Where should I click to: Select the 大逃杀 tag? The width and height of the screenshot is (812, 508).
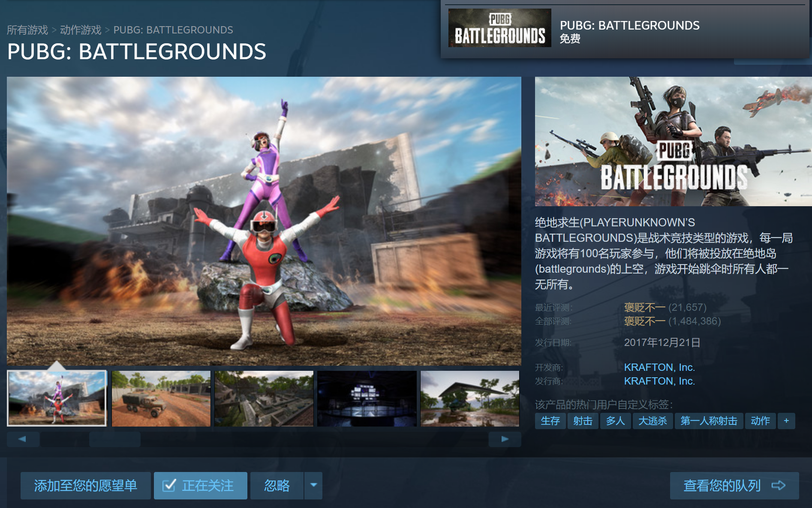point(653,421)
